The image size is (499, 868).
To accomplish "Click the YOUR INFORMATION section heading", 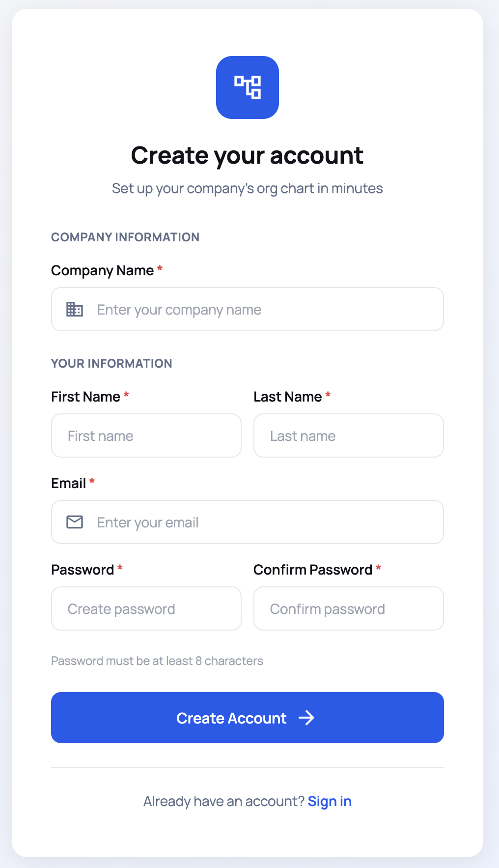I will [111, 363].
